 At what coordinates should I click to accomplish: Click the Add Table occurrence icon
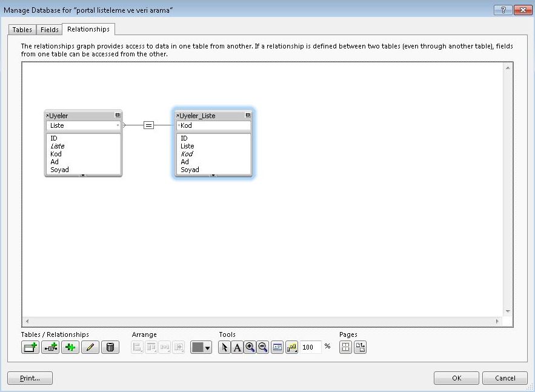tap(30, 347)
